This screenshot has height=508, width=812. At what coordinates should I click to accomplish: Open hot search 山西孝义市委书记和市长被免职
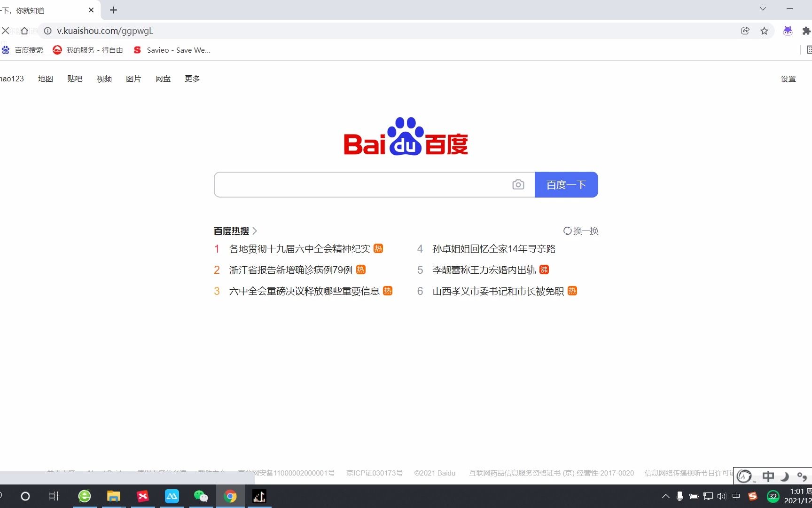coord(498,291)
